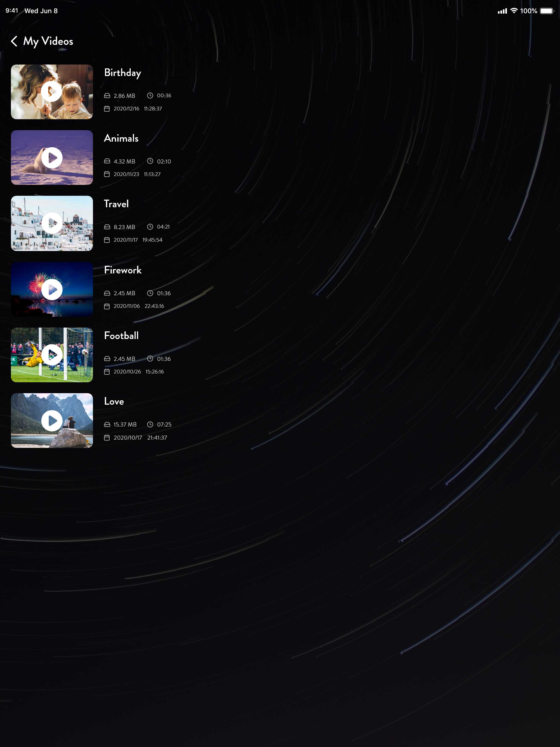560x747 pixels.
Task: Select the Travel title text
Action: [x=116, y=204]
